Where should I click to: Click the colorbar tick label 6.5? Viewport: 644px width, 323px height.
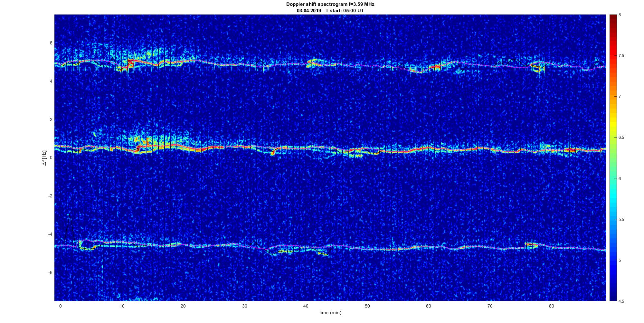click(x=621, y=138)
